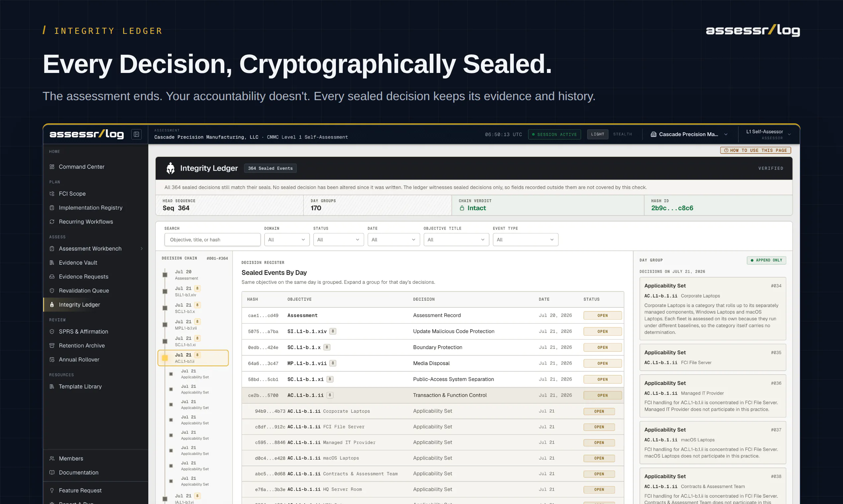Open Documentation
The height and width of the screenshot is (504, 843).
[79, 472]
